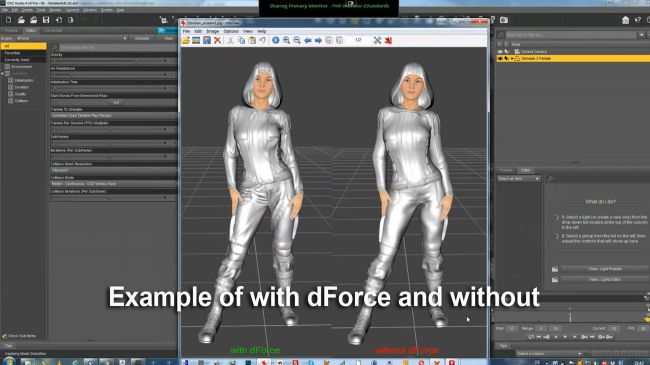The height and width of the screenshot is (365, 650).
Task: Toggle visibility eye of Default Camera
Action: coord(500,51)
